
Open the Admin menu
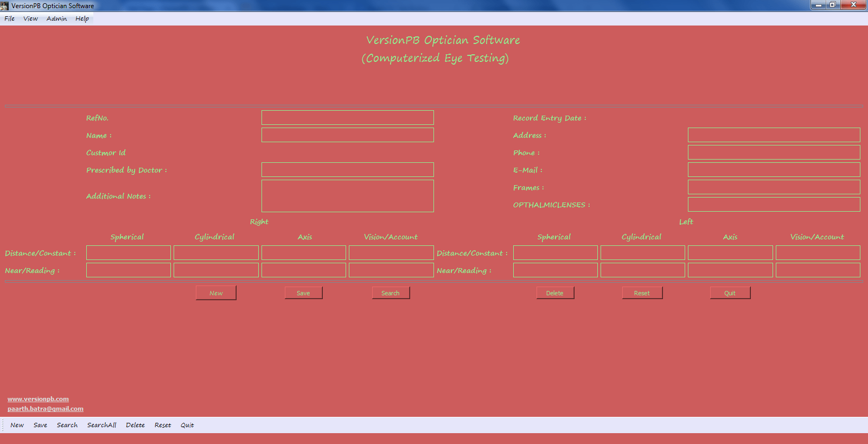coord(56,18)
